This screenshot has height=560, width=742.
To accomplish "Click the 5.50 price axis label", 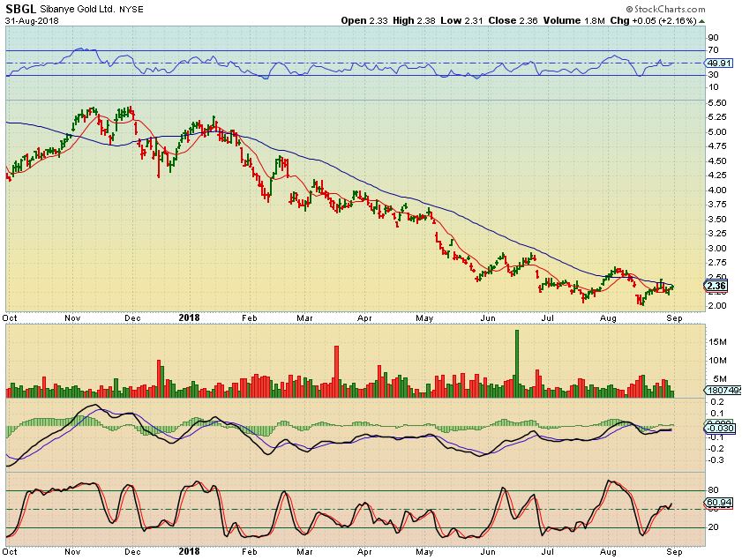I will tap(716, 103).
